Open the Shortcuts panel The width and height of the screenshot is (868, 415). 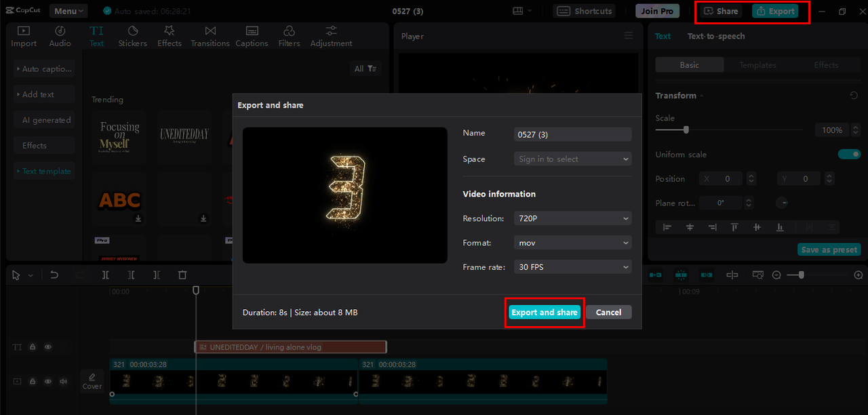tap(585, 11)
